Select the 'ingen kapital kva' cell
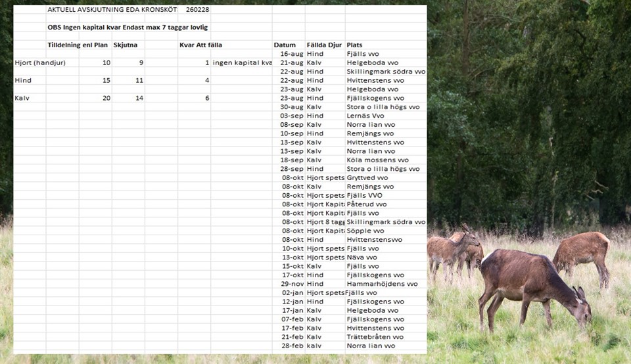This screenshot has height=364, width=631. coord(242,62)
